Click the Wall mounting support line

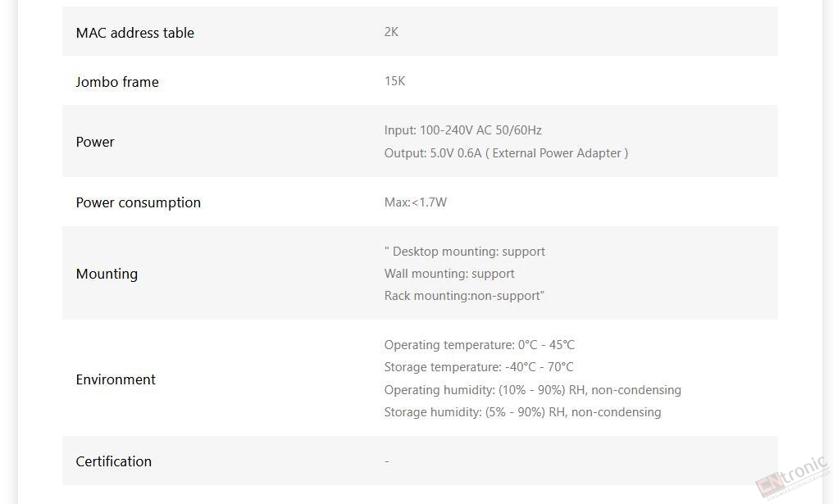tap(449, 274)
